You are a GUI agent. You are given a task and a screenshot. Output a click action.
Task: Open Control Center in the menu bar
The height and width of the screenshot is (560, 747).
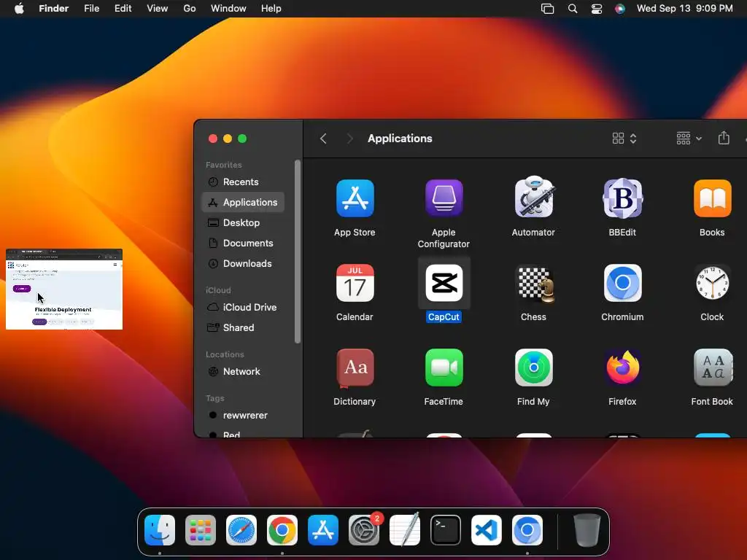[x=597, y=9]
